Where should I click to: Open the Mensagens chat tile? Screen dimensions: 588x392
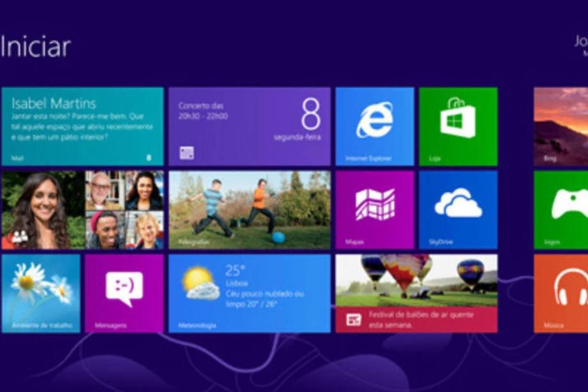pos(124,294)
